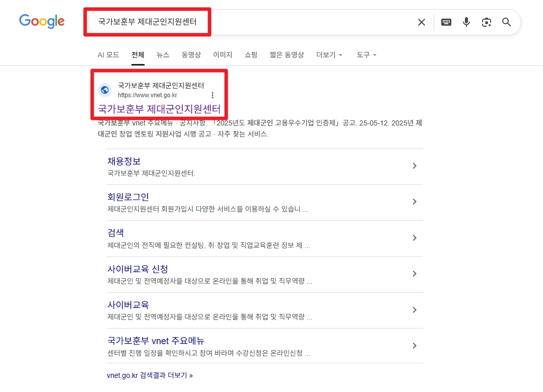Viewport: 543px width, 392px height.
Task: Start voice search with the microphone icon
Action: (466, 22)
